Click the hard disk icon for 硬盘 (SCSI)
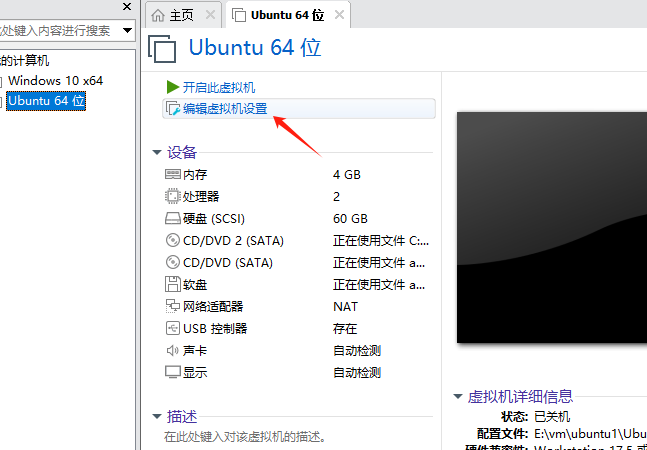The width and height of the screenshot is (647, 450). tap(172, 219)
